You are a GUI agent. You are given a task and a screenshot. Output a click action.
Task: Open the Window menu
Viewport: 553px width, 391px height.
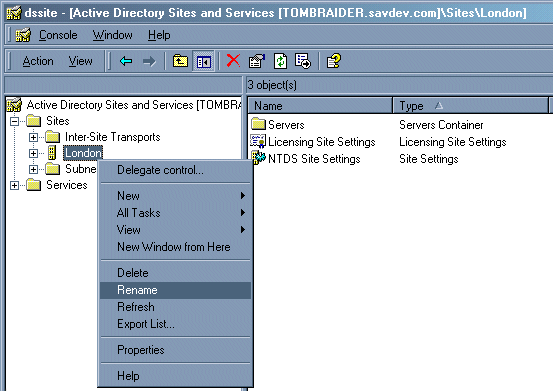[x=113, y=35]
